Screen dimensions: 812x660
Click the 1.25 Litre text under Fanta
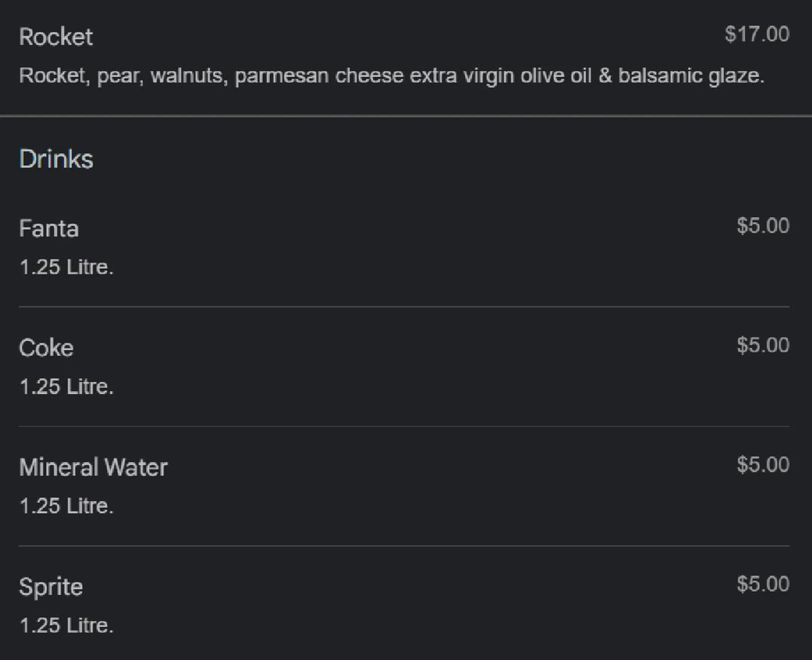pyautogui.click(x=66, y=267)
